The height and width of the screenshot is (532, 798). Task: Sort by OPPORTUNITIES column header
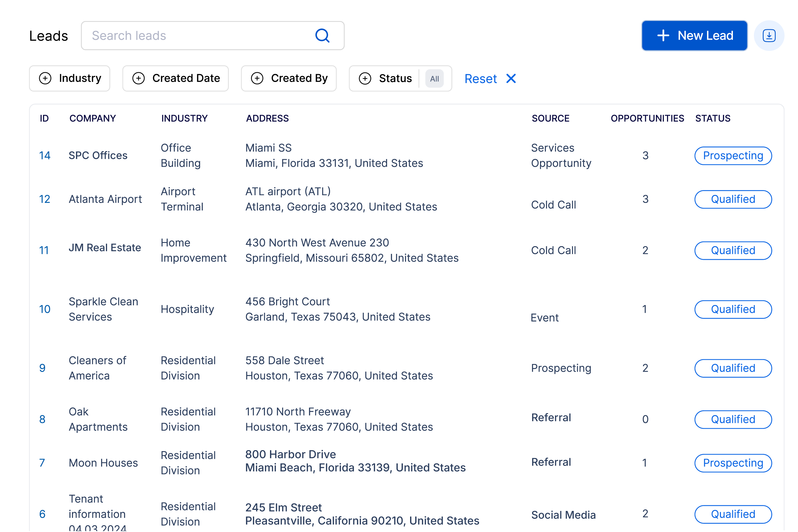(647, 118)
